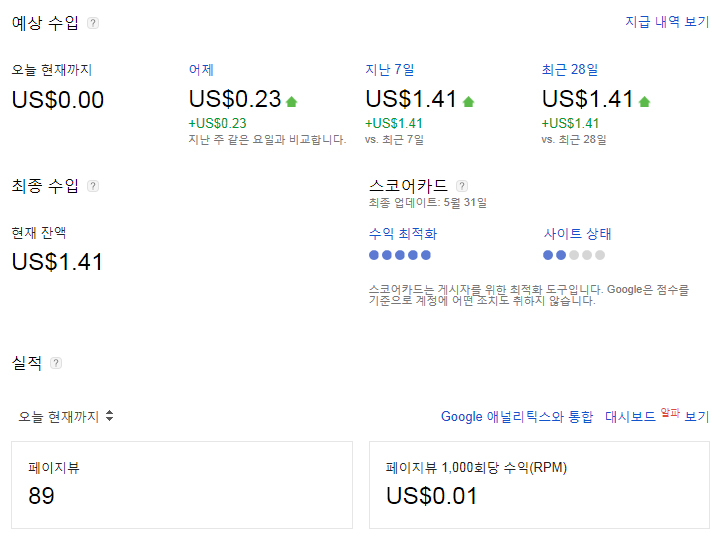Click the sort arrows beside 오늘 현재까지
Image resolution: width=720 pixels, height=540 pixels.
(x=109, y=416)
